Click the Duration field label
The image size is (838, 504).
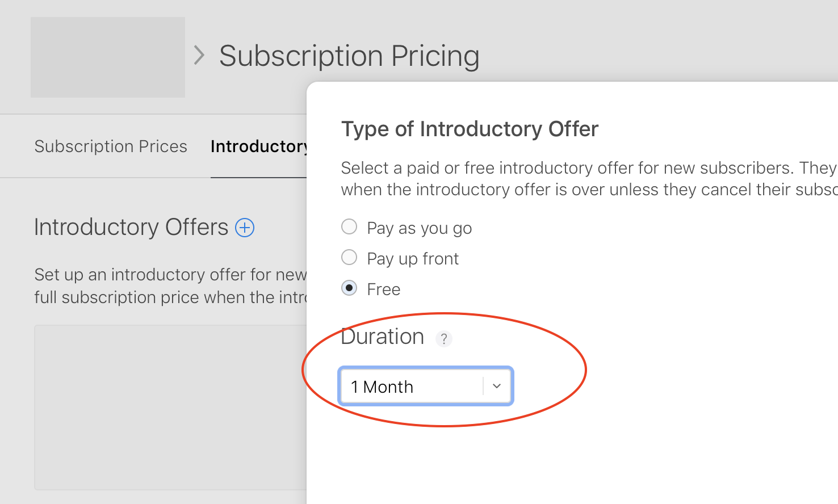[383, 337]
